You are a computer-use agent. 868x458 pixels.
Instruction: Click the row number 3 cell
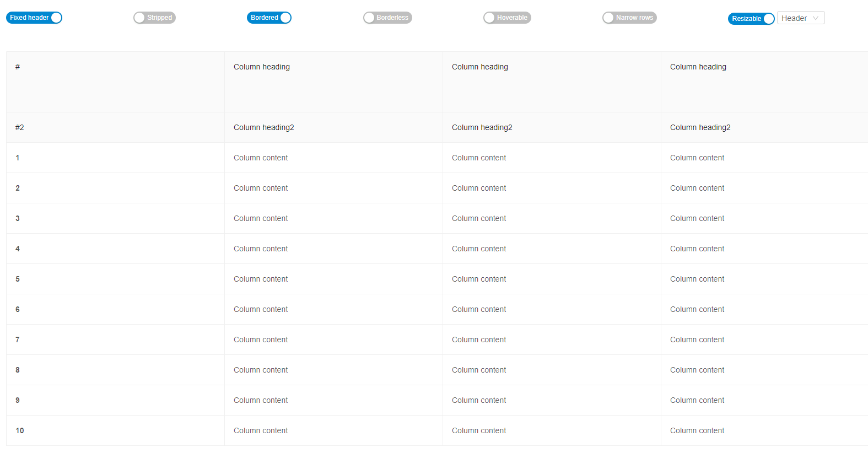[115, 218]
